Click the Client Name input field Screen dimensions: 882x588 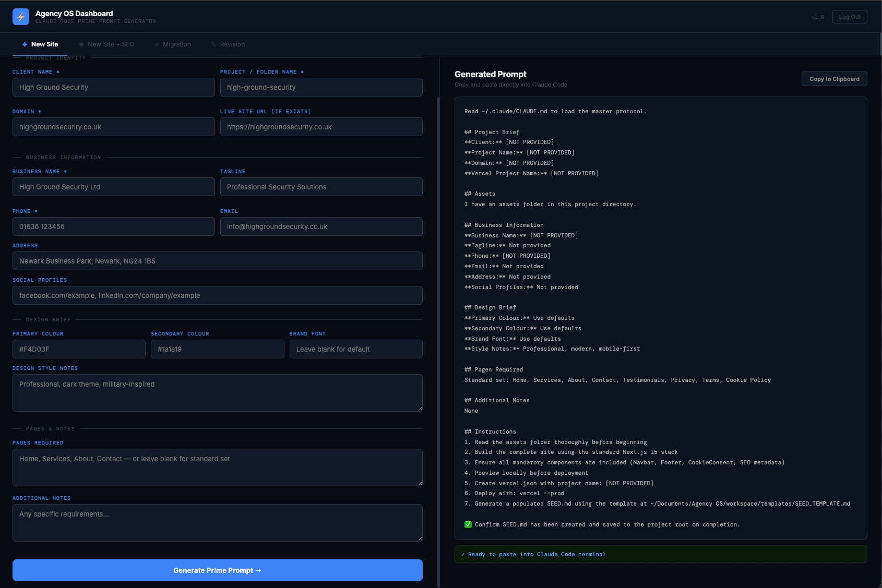click(x=113, y=87)
